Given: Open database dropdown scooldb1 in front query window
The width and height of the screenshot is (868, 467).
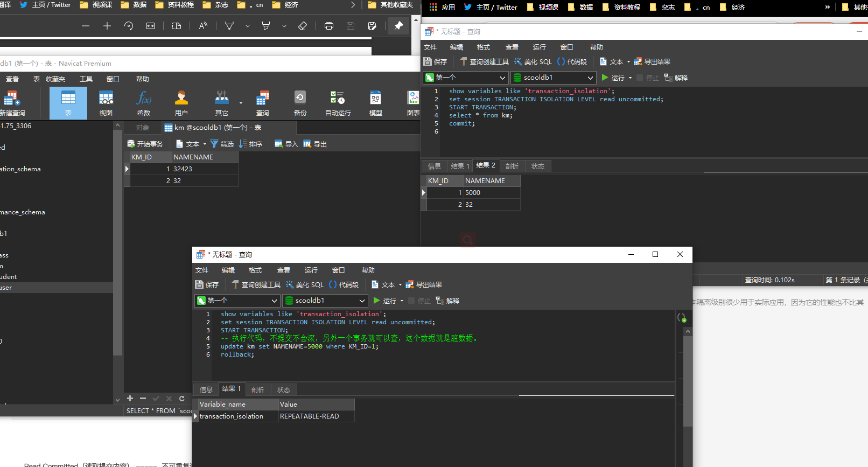Looking at the screenshot, I should 325,301.
